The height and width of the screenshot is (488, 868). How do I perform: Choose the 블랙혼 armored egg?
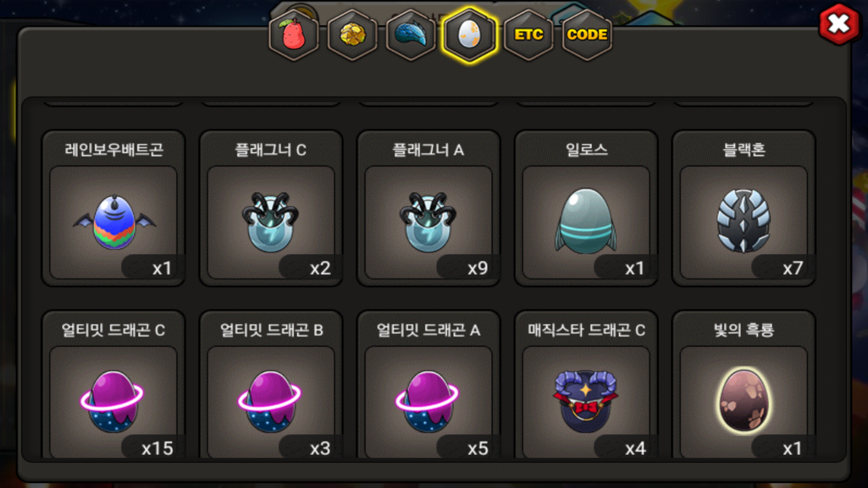[744, 208]
